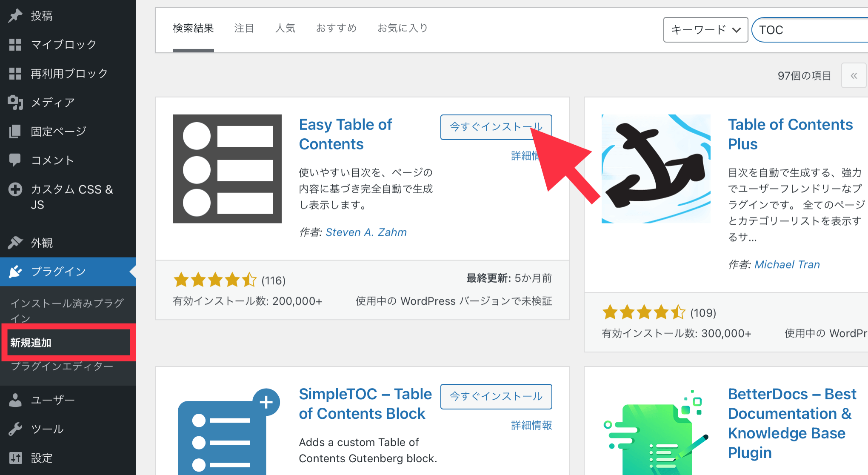Open the 再利用ブロック menu item
The width and height of the screenshot is (868, 475).
(68, 74)
